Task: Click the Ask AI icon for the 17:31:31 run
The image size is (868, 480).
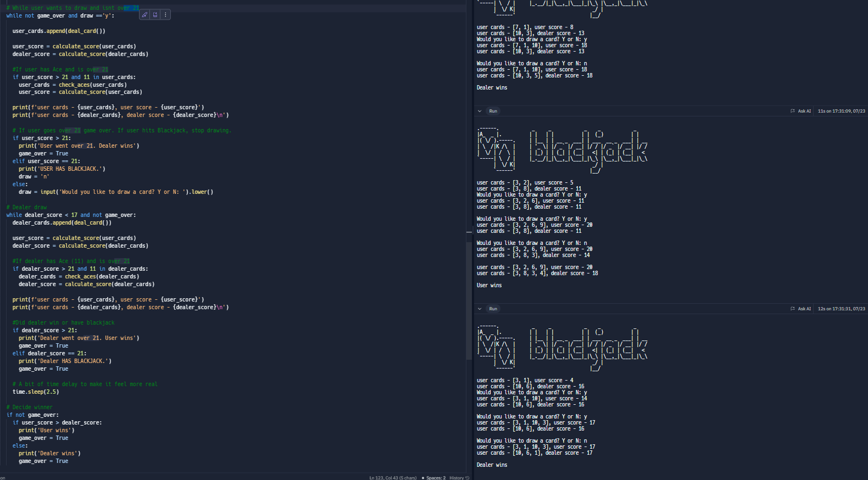Action: tap(793, 309)
